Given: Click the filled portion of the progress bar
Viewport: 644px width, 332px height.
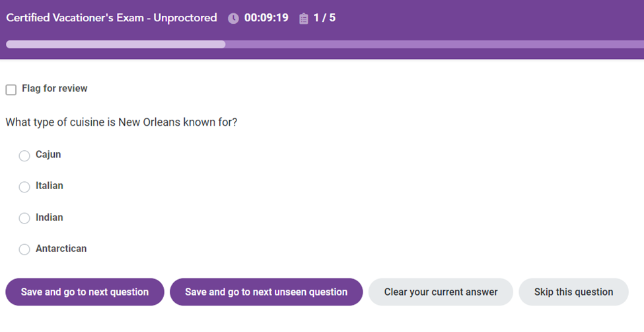Looking at the screenshot, I should click(116, 44).
